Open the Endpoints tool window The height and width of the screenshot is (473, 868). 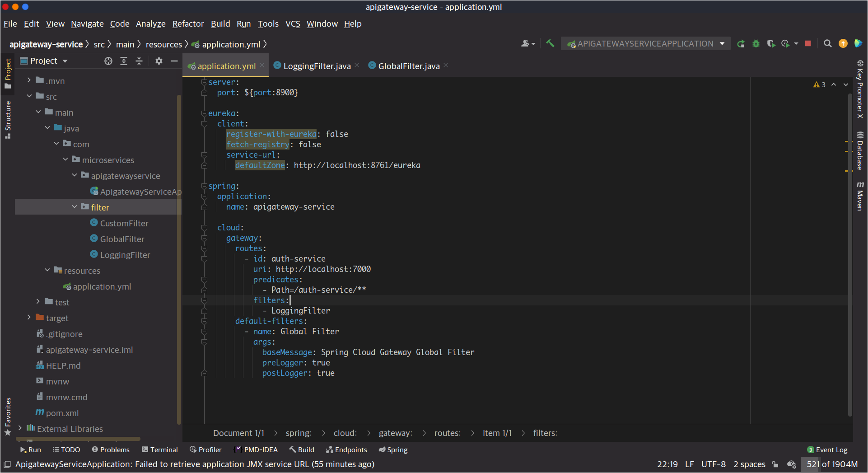click(x=346, y=450)
